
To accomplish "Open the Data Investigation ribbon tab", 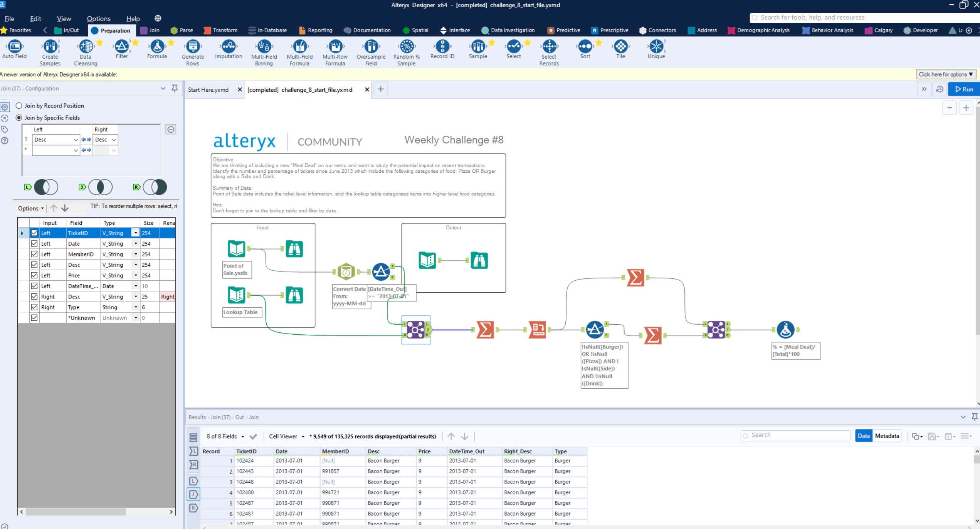I will [508, 30].
